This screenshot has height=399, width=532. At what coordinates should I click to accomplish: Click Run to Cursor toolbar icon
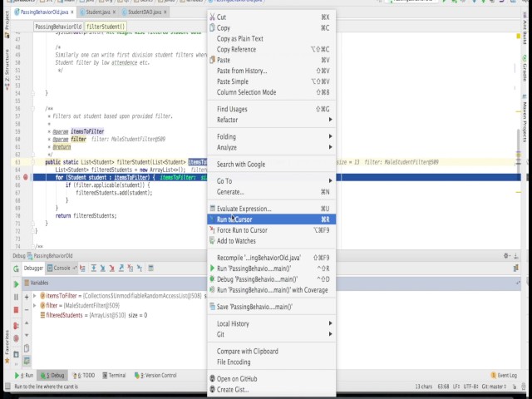pyautogui.click(x=140, y=268)
